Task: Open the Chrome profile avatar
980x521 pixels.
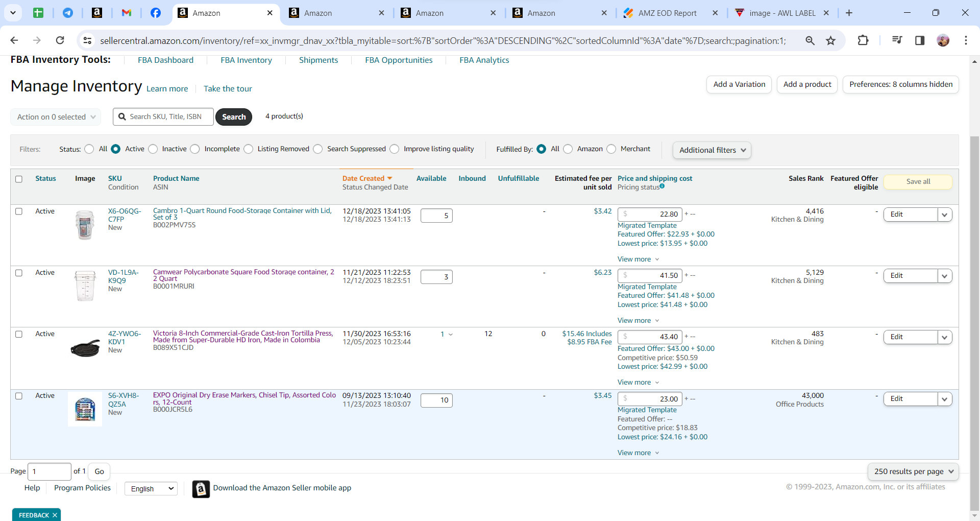Action: coord(943,40)
